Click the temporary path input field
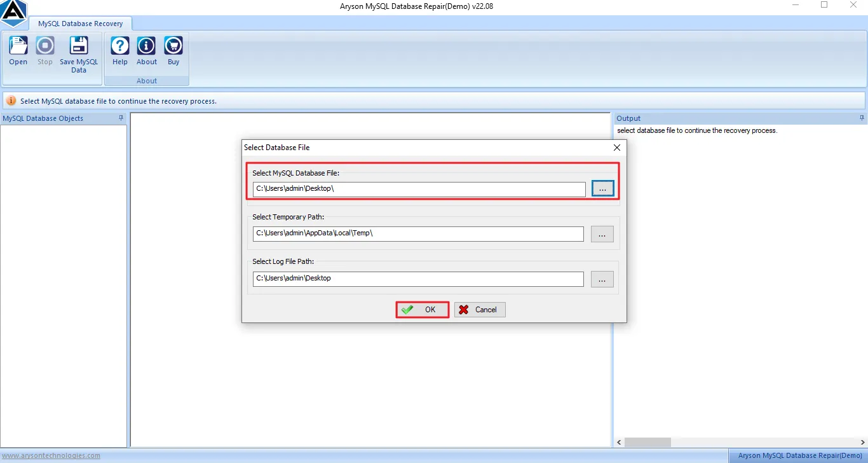This screenshot has height=463, width=868. coord(418,234)
